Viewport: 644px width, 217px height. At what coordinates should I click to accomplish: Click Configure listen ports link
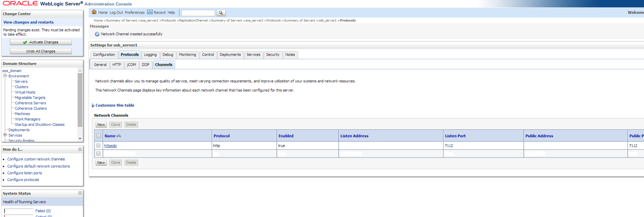click(x=24, y=173)
